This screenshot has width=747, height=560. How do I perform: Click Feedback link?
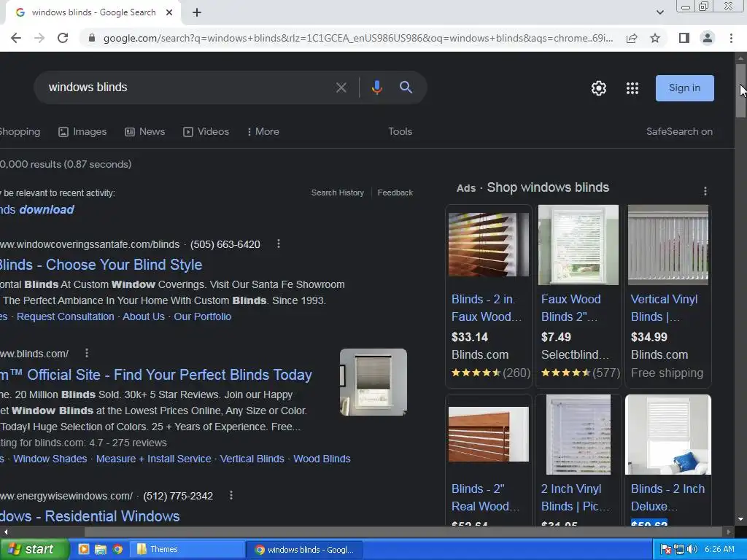395,192
